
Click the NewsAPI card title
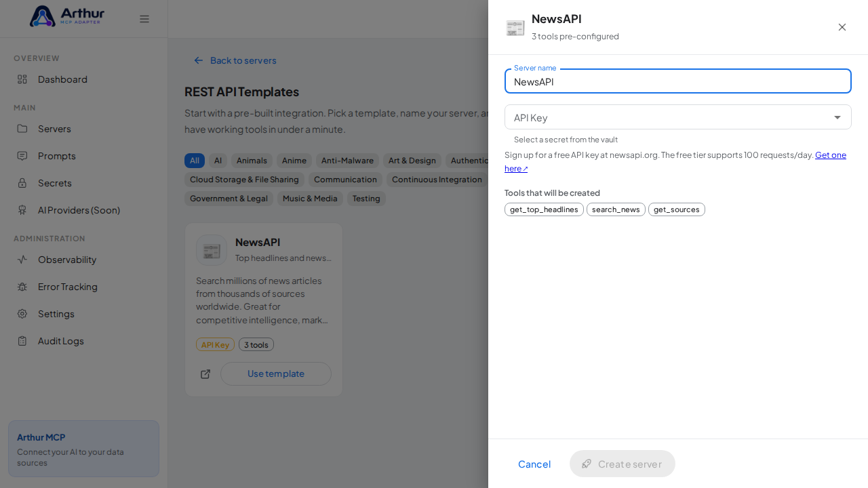(x=258, y=242)
